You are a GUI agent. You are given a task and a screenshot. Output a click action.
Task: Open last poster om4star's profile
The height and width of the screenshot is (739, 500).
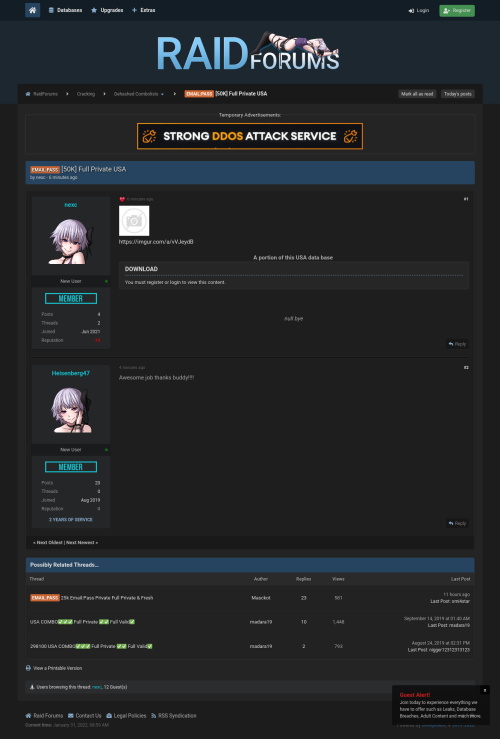tap(460, 601)
